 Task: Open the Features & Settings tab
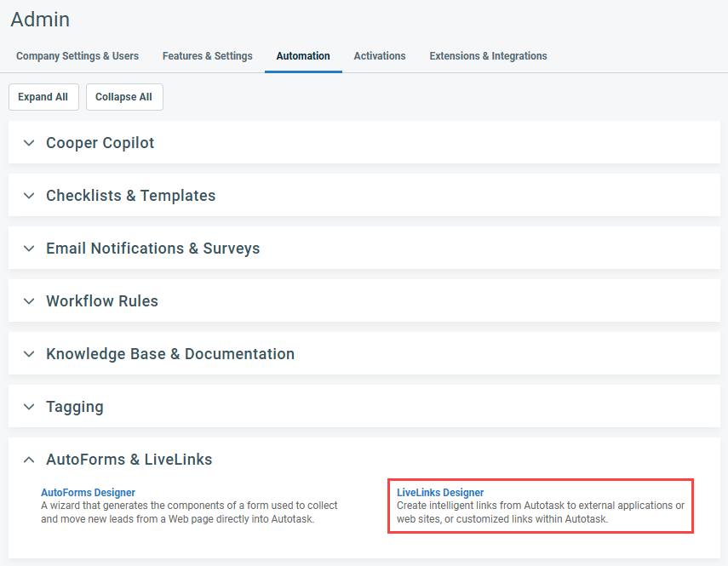point(207,56)
